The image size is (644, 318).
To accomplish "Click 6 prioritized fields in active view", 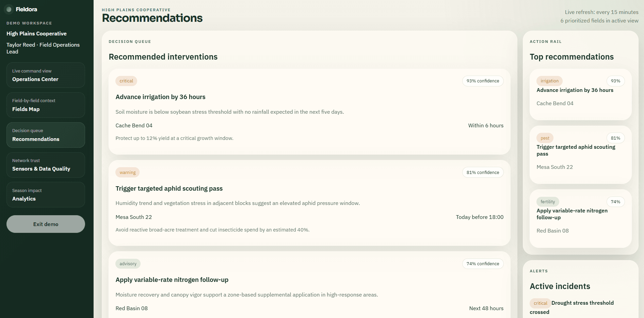I will click(599, 20).
